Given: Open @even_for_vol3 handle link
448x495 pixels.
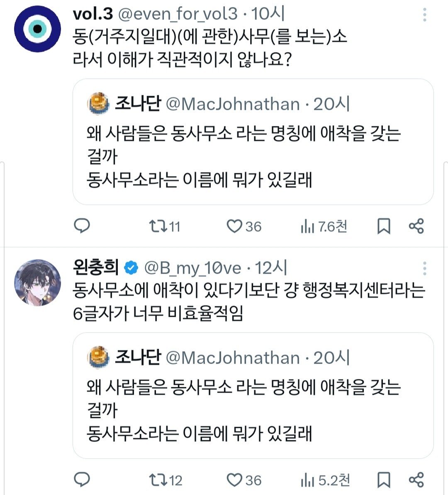Looking at the screenshot, I should click(178, 14).
